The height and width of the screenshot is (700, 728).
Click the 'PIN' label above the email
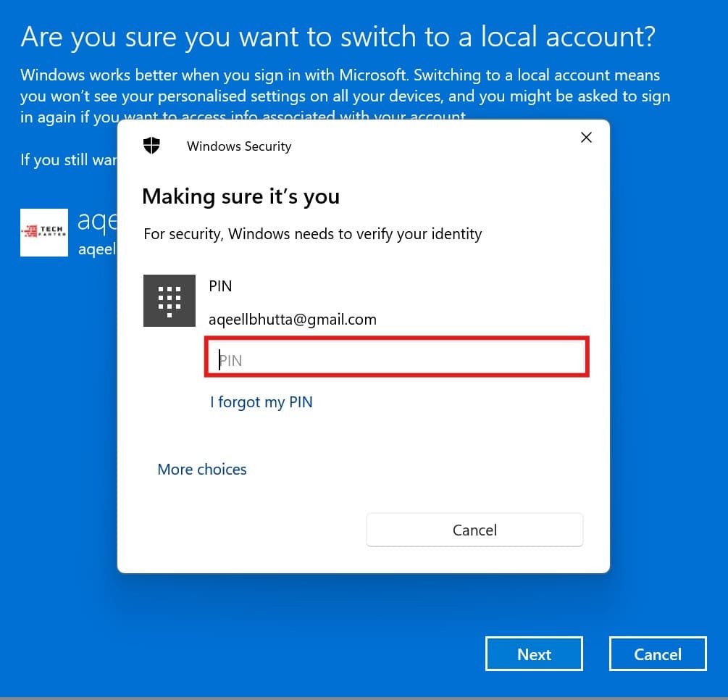tap(220, 286)
